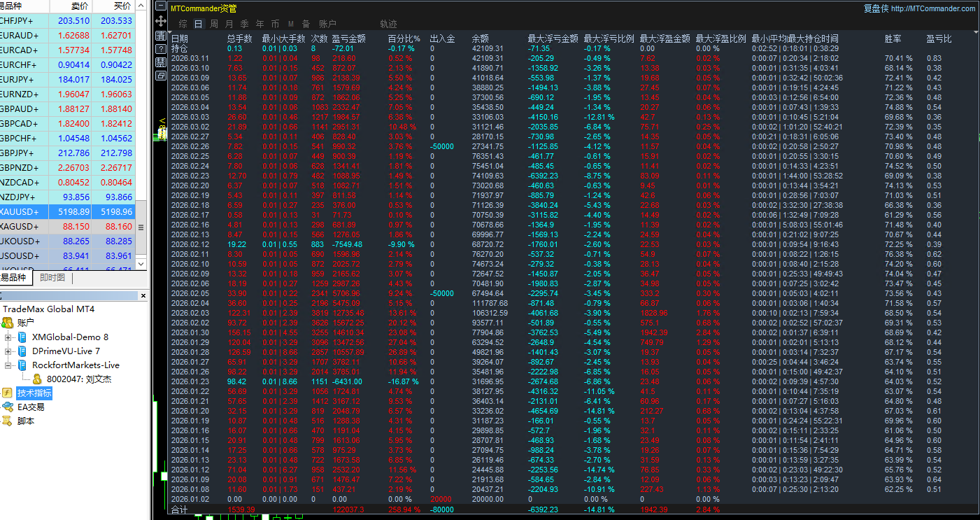Open the question mark help icon
Viewport: 980px width, 520px height.
[161, 48]
